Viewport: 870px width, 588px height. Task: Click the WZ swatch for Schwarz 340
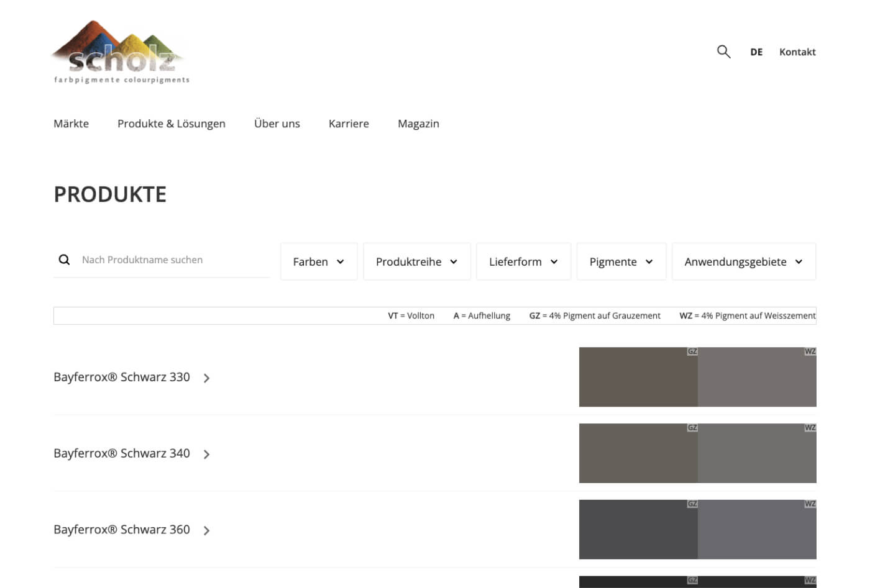757,453
